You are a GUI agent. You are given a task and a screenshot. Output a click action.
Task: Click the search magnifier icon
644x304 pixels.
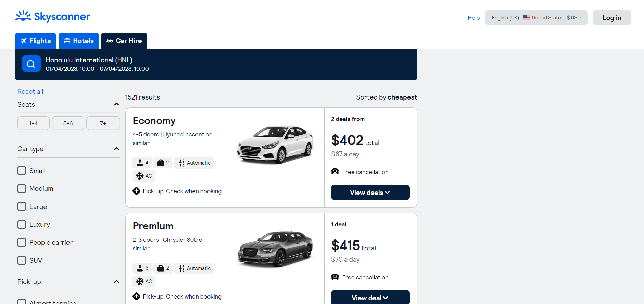31,64
